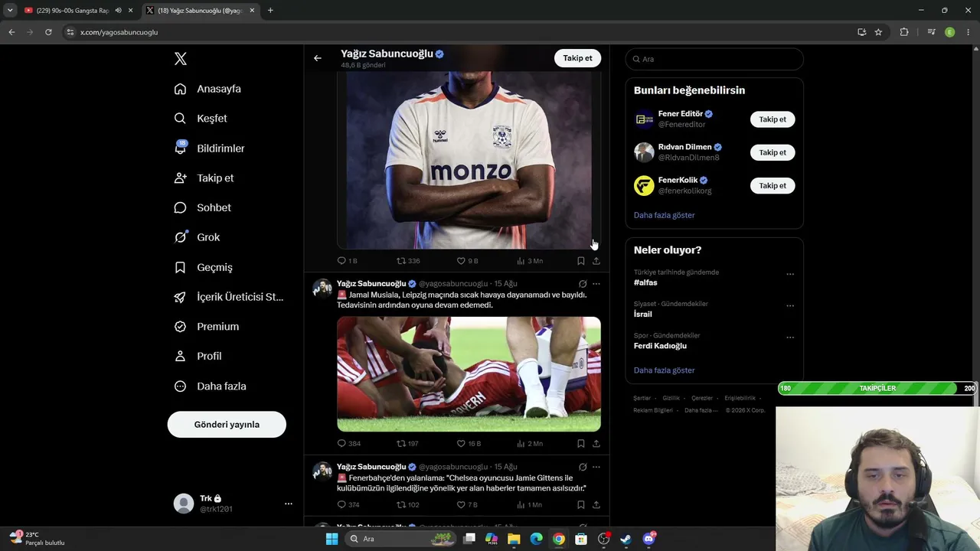This screenshot has width=980, height=551.
Task: Open options for the İsrail trend
Action: [790, 305]
